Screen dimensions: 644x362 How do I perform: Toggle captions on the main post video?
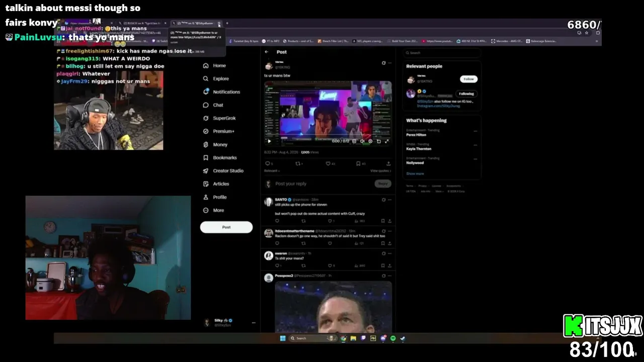tap(354, 141)
